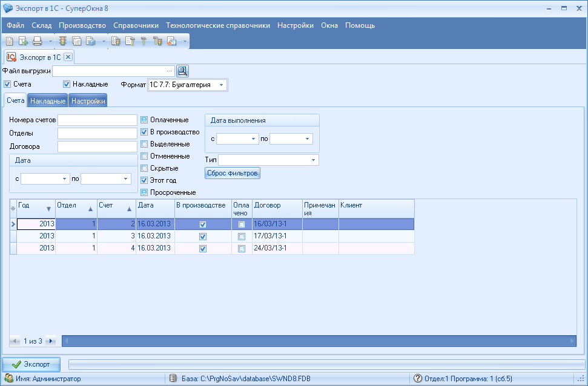The height and width of the screenshot is (386, 588).
Task: Click the printer toolbar icon
Action: click(x=37, y=41)
